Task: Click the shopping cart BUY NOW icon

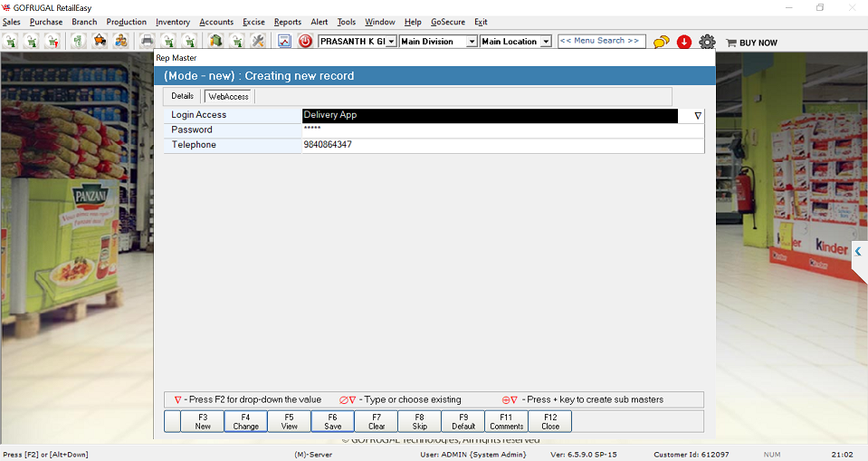Action: [x=732, y=42]
